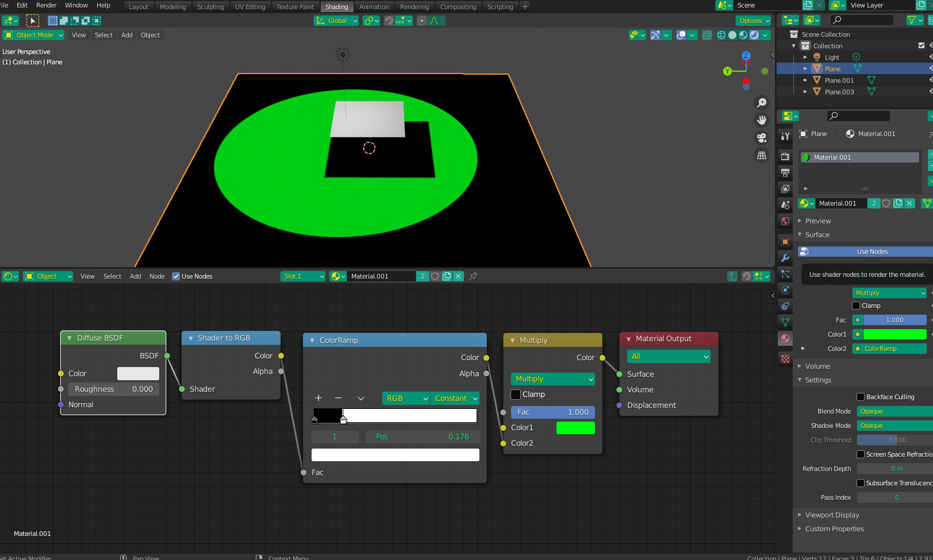Switch to the UV Editing workspace tab
Screen dimensions: 933x560
click(250, 7)
